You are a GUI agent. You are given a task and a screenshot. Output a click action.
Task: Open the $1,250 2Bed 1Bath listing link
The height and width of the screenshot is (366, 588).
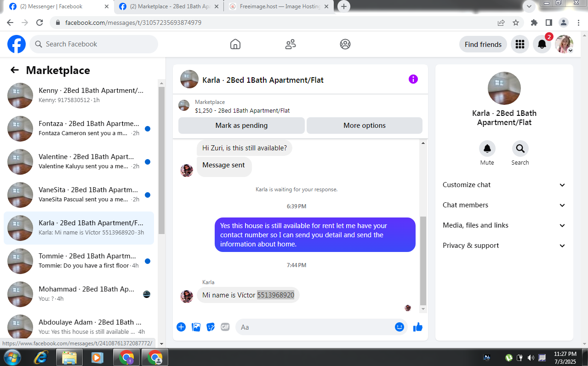coord(242,111)
